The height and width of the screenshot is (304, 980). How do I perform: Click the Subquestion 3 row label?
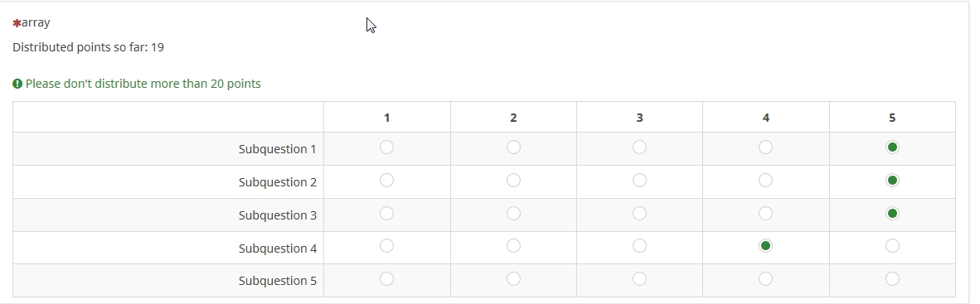278,215
